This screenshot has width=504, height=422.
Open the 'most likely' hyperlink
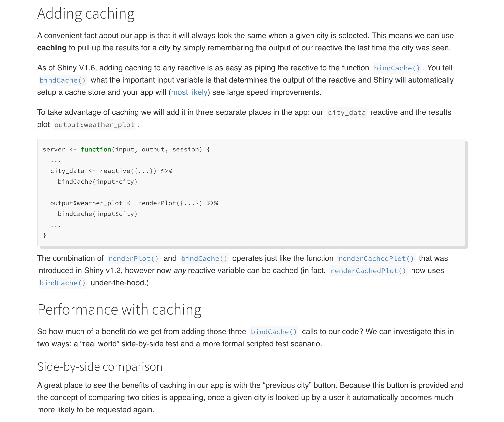189,92
